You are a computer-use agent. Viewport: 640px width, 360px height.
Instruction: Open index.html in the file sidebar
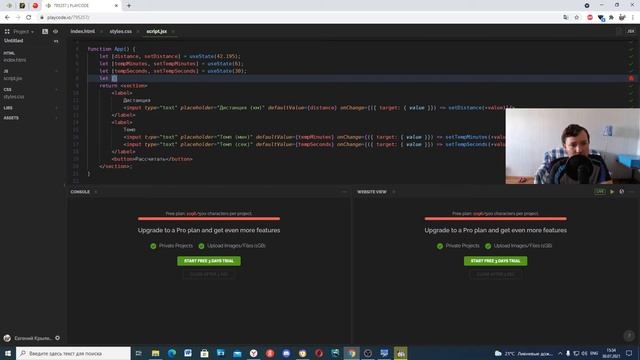pyautogui.click(x=15, y=60)
